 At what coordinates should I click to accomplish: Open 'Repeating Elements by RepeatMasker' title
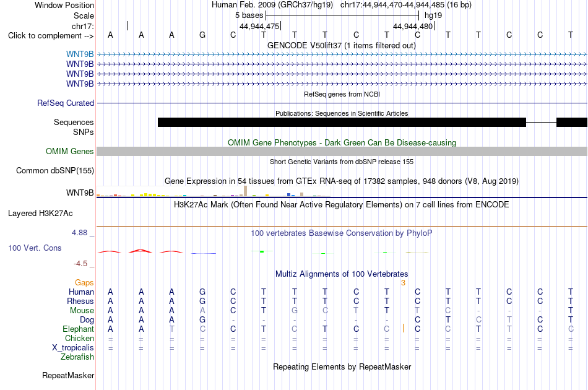click(x=342, y=366)
